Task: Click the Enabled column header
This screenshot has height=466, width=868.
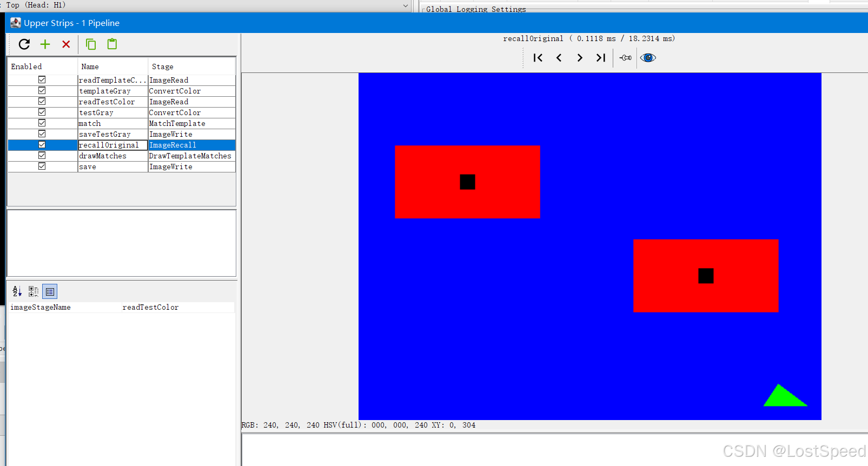Action: 43,66
